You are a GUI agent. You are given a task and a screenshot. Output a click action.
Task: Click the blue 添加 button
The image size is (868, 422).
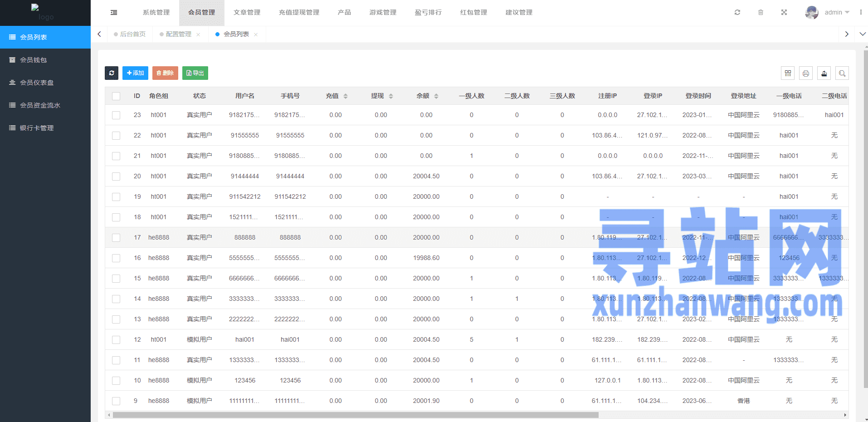135,73
